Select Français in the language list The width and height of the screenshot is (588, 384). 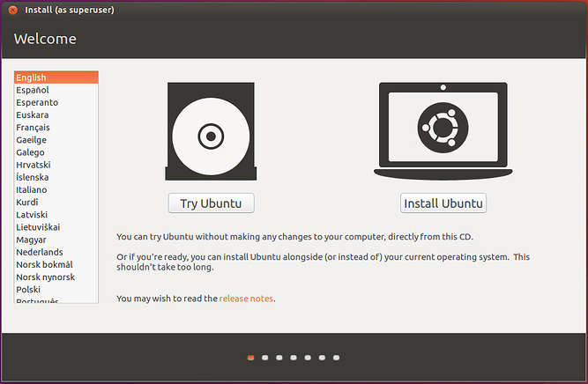tap(56, 128)
